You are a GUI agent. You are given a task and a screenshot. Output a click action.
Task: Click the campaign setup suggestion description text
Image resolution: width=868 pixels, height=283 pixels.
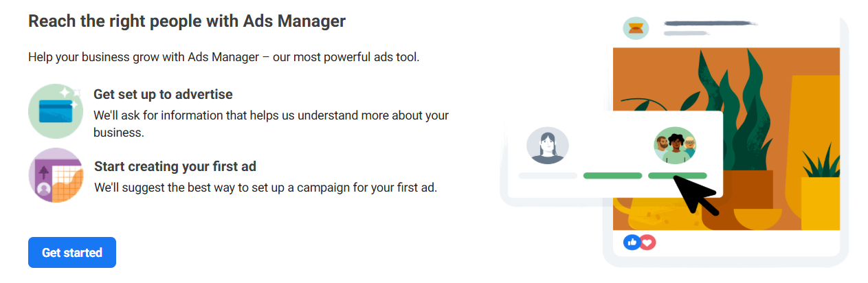coord(265,187)
